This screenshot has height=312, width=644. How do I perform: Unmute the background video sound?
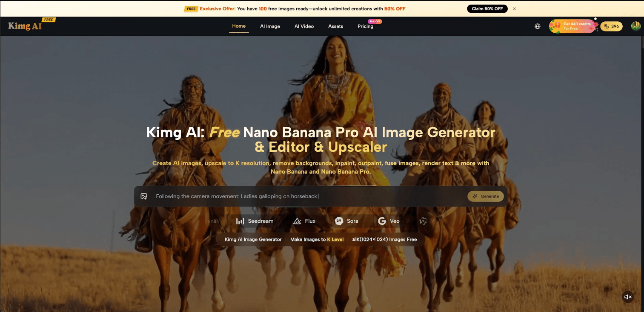(x=627, y=297)
